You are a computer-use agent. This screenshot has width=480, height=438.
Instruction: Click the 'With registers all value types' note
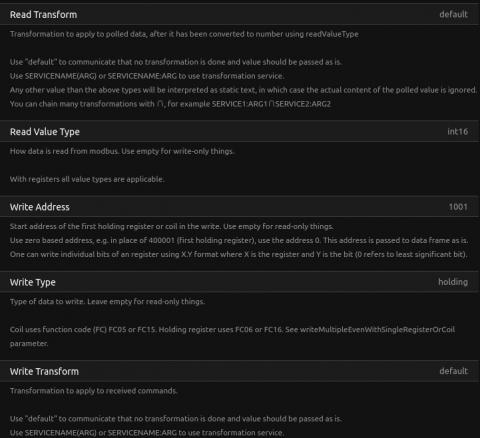(x=87, y=179)
